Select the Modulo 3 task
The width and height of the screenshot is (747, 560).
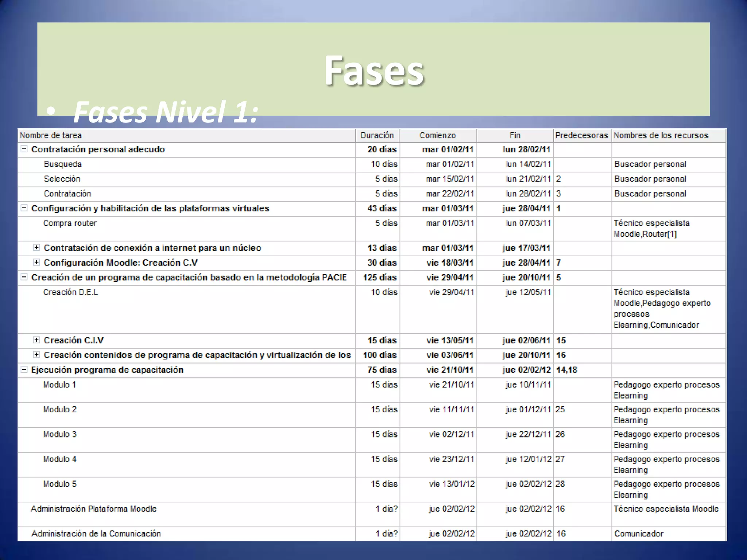[60, 434]
